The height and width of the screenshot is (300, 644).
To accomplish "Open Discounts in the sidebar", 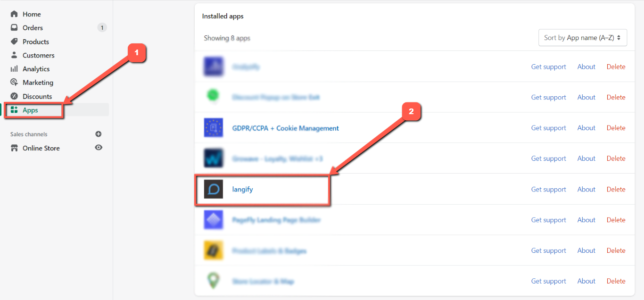I will pos(37,96).
